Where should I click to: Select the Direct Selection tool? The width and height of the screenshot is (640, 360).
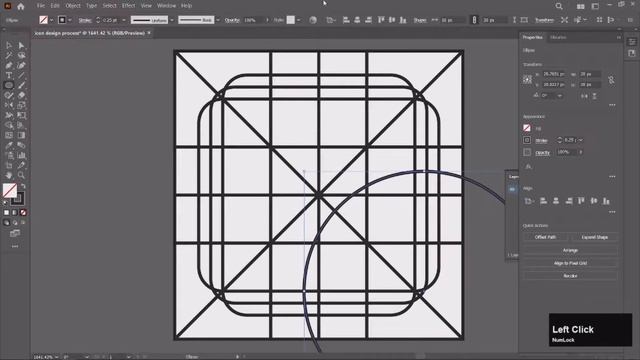pos(21,45)
